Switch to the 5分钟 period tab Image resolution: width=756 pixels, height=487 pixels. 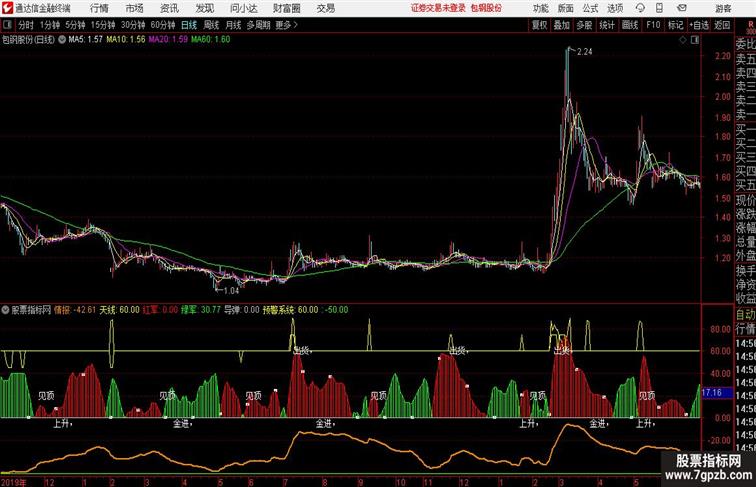click(x=75, y=25)
